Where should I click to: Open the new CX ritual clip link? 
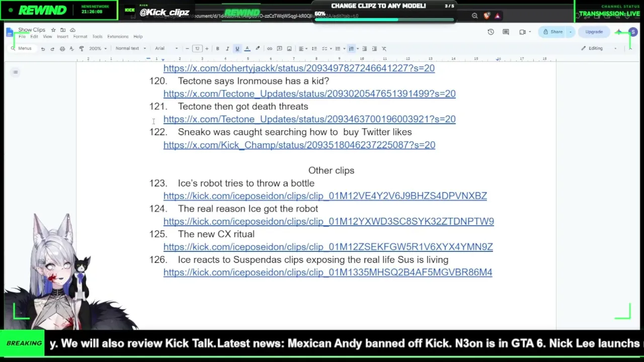pos(328,247)
